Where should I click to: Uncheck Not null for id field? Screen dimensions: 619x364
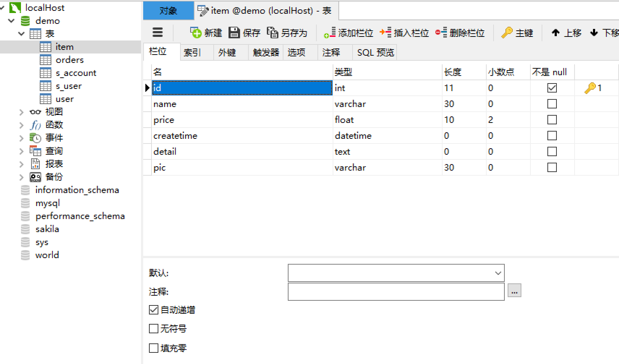tap(552, 88)
